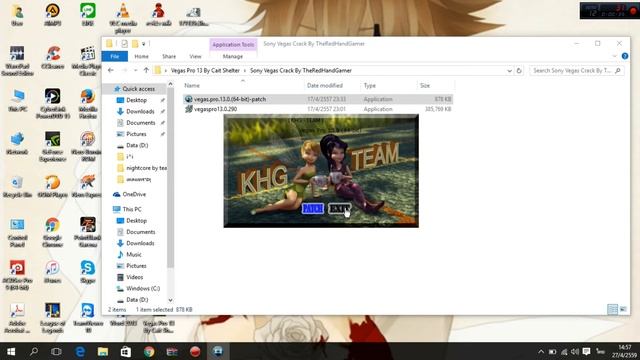Show hidden system tray icons chevron
Viewport: 640px width, 360px height.
point(541,351)
